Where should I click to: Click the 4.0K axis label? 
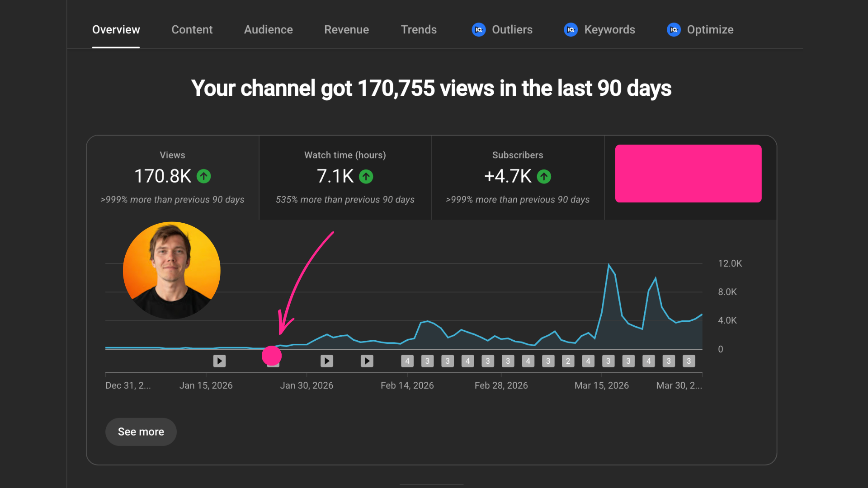(x=727, y=320)
